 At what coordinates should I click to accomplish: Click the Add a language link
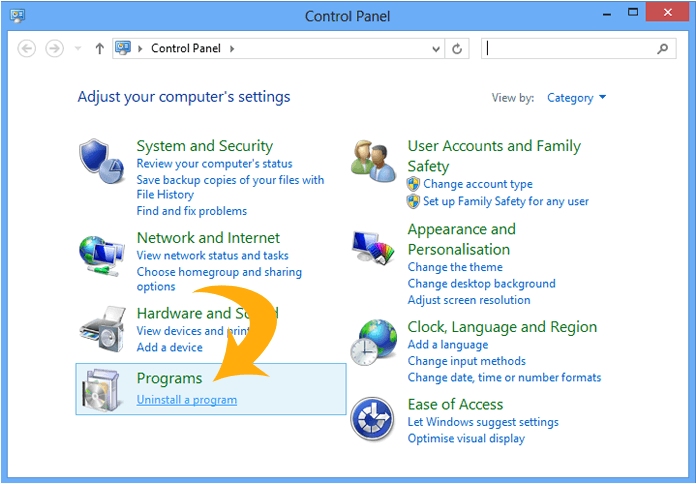click(447, 345)
